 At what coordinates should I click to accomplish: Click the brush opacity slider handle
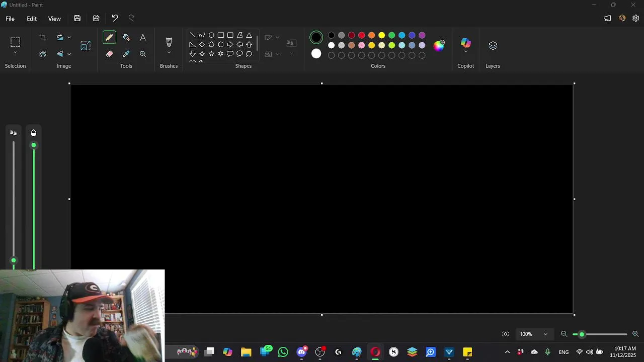tap(34, 145)
